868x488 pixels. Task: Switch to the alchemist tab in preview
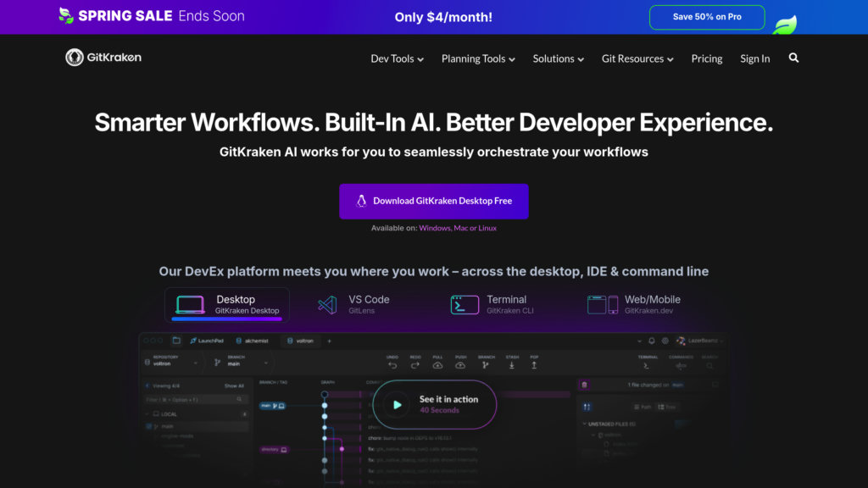252,341
